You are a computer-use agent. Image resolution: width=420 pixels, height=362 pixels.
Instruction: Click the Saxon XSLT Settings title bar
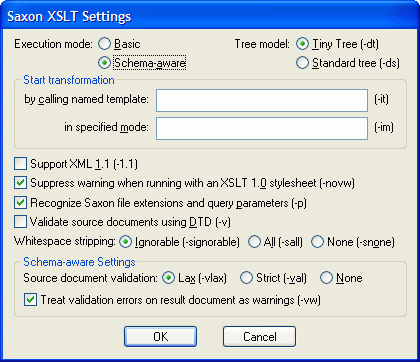tap(210, 16)
